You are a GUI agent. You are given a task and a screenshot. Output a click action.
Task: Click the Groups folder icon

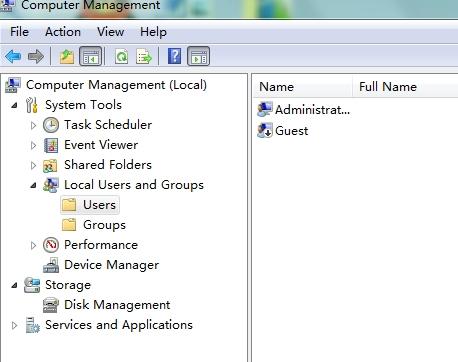point(69,225)
